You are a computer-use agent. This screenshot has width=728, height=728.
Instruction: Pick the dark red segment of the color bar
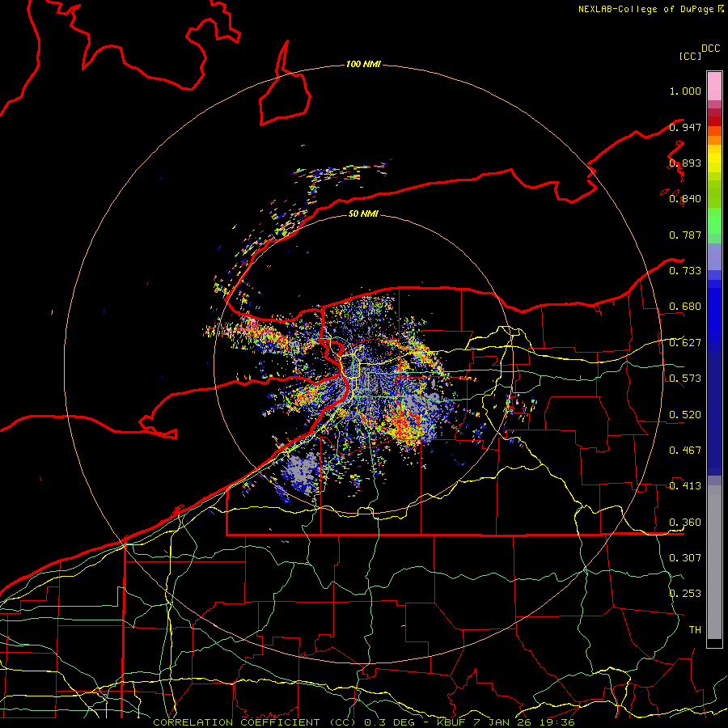coord(714,121)
